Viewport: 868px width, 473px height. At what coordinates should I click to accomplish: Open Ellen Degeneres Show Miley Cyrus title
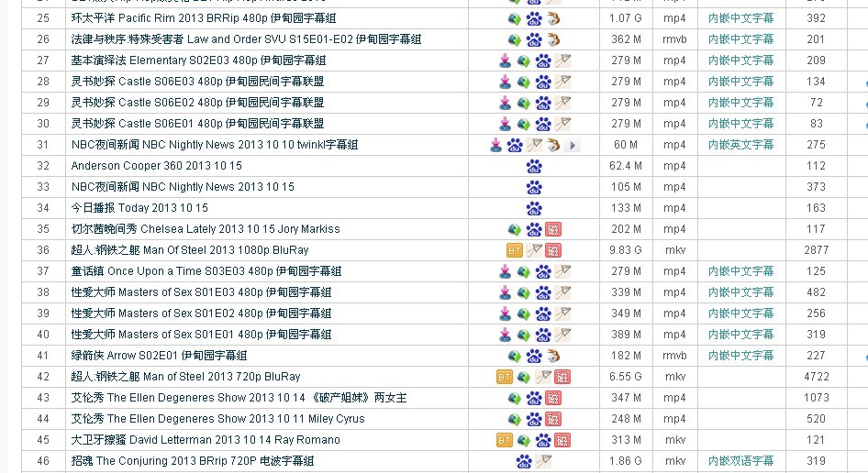click(x=218, y=419)
